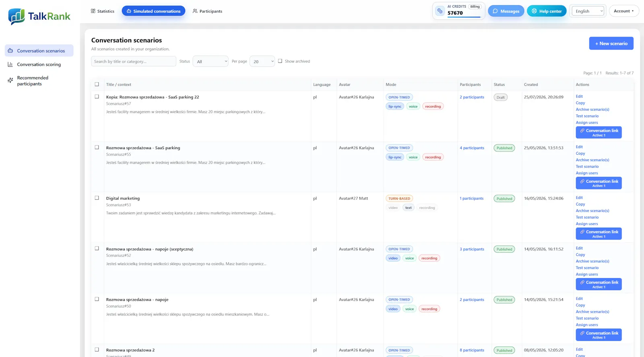Image resolution: width=644 pixels, height=357 pixels.
Task: Click Edit for Rozmowa sprzedażowa 2 row
Action: click(579, 349)
